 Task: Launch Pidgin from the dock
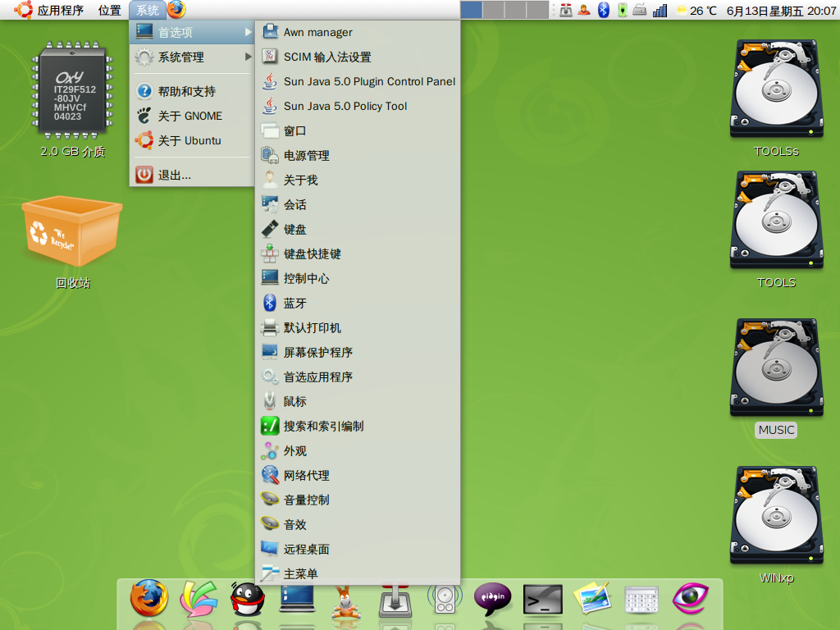[493, 598]
